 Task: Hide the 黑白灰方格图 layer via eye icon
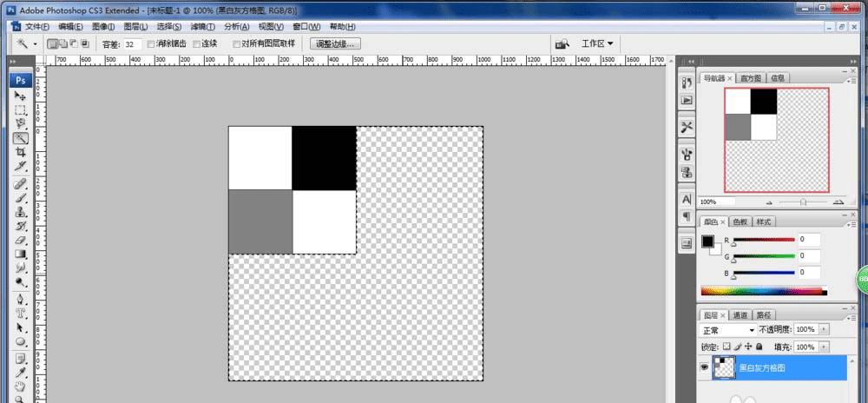(704, 367)
